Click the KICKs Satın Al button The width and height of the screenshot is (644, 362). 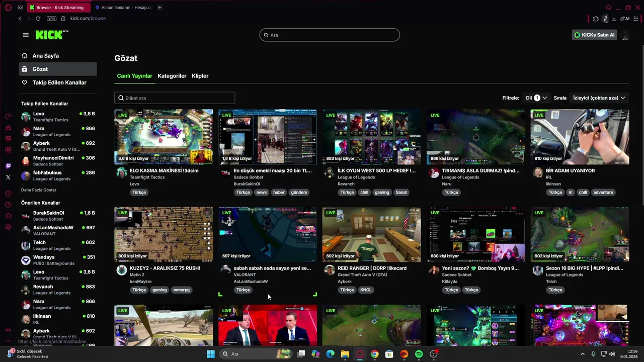coord(595,35)
